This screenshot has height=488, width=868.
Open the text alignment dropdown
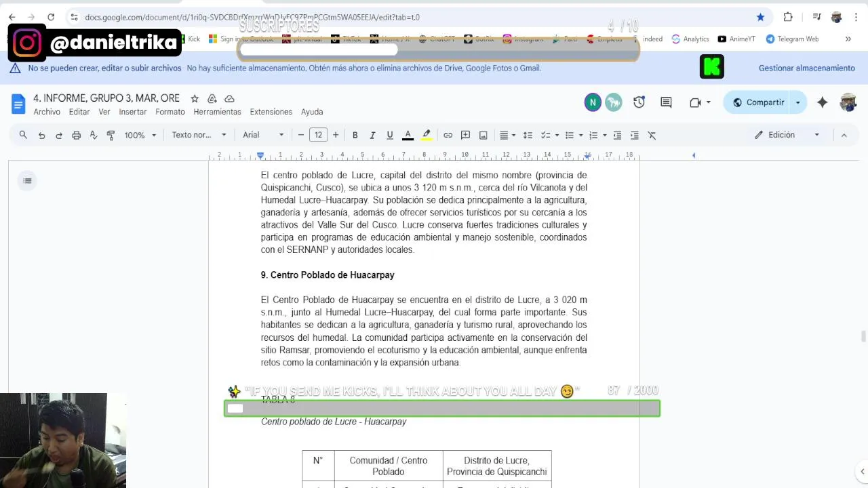[x=507, y=135]
